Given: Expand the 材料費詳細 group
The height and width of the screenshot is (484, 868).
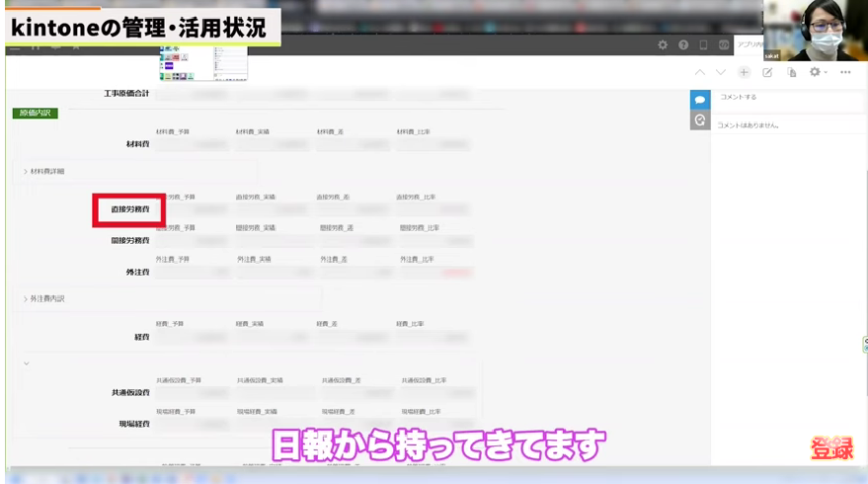Looking at the screenshot, I should pyautogui.click(x=44, y=171).
